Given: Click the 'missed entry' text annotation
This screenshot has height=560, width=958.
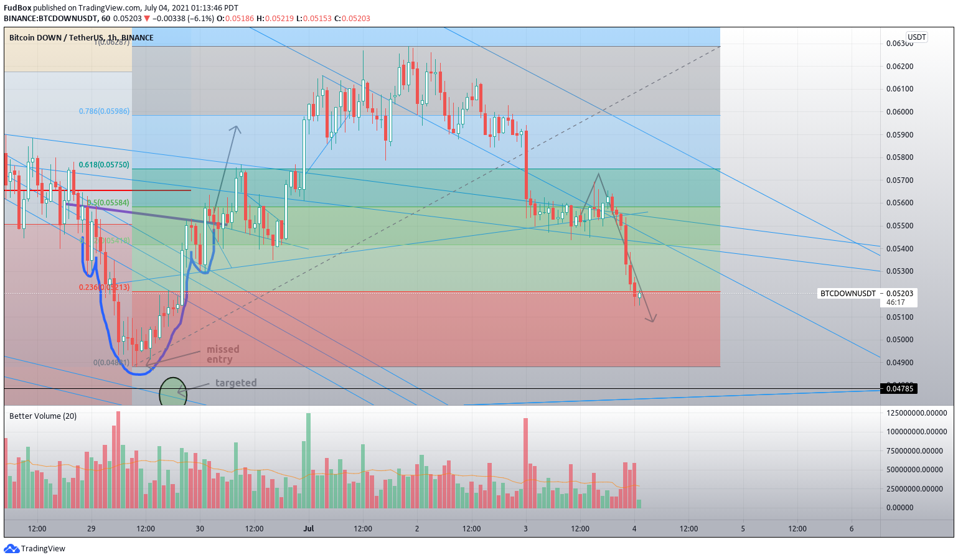Looking at the screenshot, I should click(223, 354).
